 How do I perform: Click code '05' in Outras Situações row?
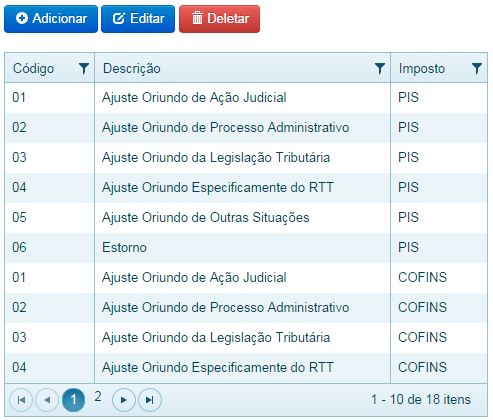[50, 218]
